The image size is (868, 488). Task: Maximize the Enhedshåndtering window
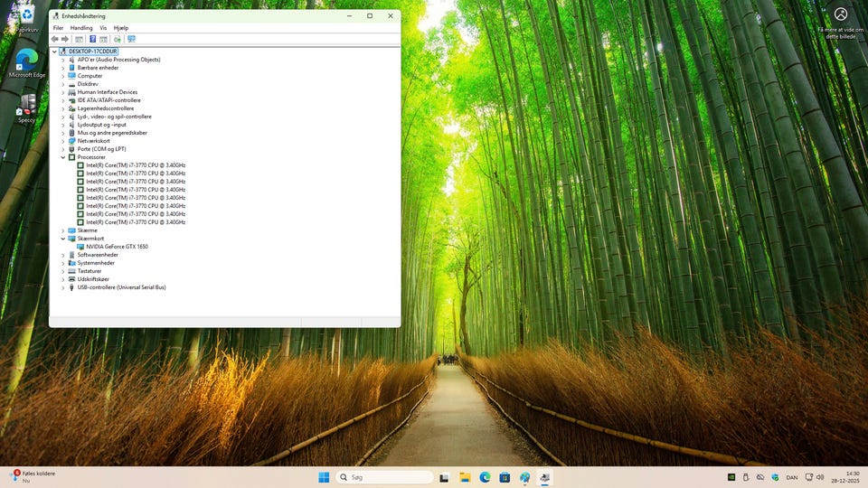[370, 16]
